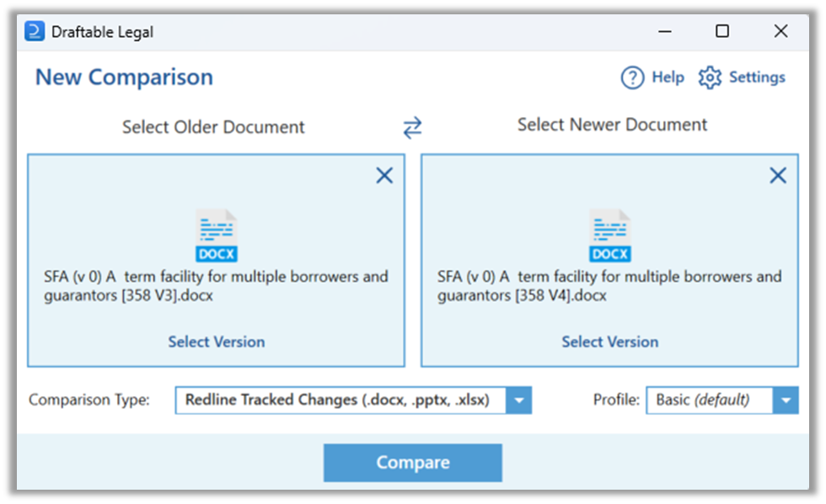Click the Help text link
Image resolution: width=826 pixels, height=504 pixels.
[x=668, y=78]
